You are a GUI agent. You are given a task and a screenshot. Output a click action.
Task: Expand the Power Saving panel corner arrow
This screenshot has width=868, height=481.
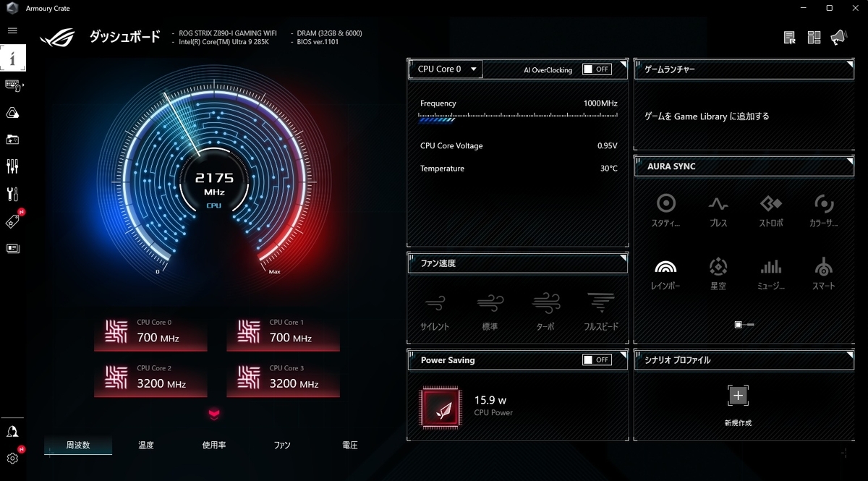click(623, 355)
